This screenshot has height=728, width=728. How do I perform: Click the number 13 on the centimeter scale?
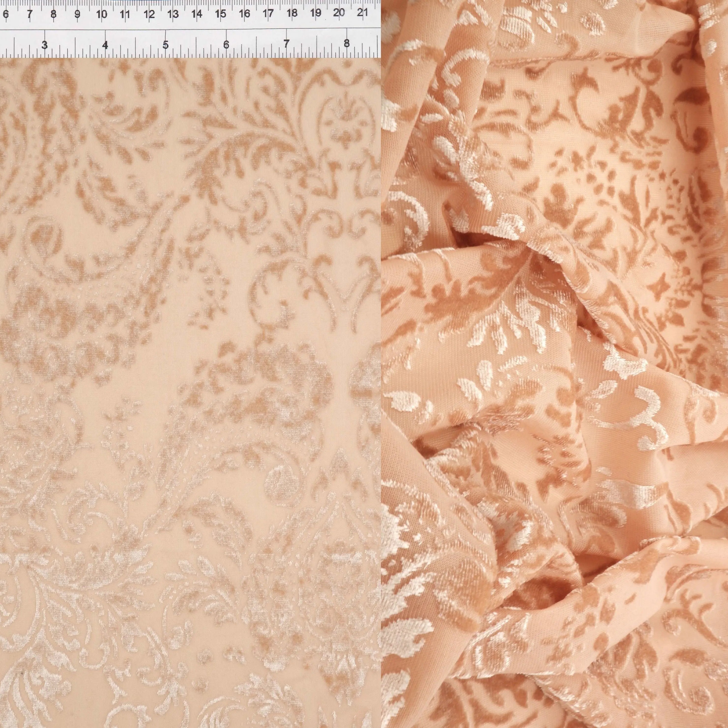click(x=173, y=14)
